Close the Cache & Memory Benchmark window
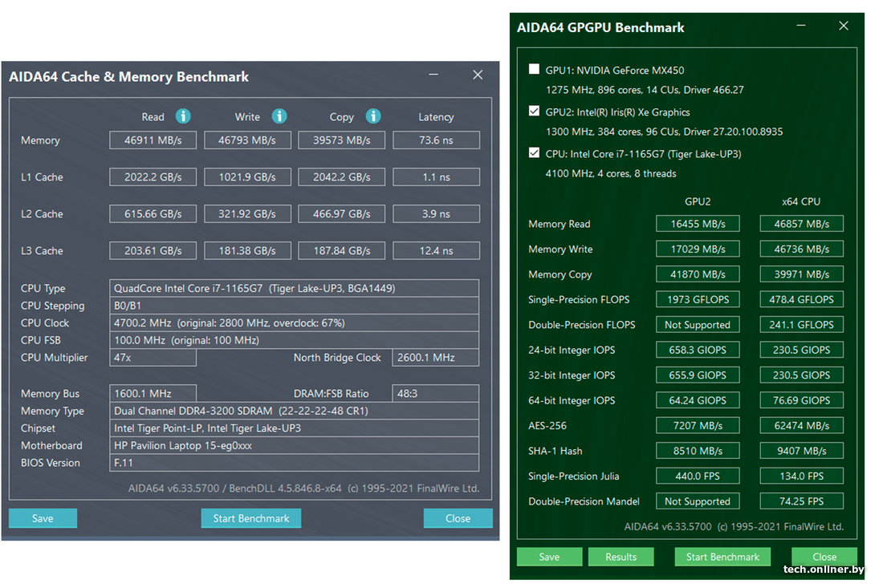 click(478, 75)
